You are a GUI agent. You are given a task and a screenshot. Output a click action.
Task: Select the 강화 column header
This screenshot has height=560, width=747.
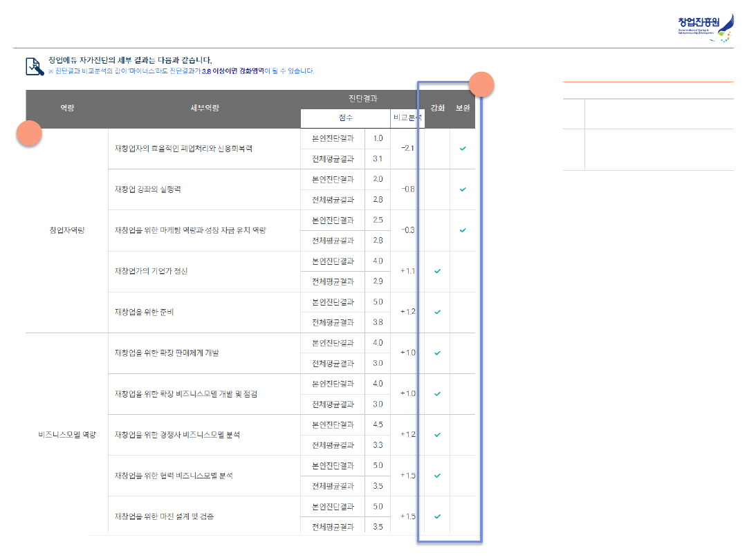pos(437,108)
